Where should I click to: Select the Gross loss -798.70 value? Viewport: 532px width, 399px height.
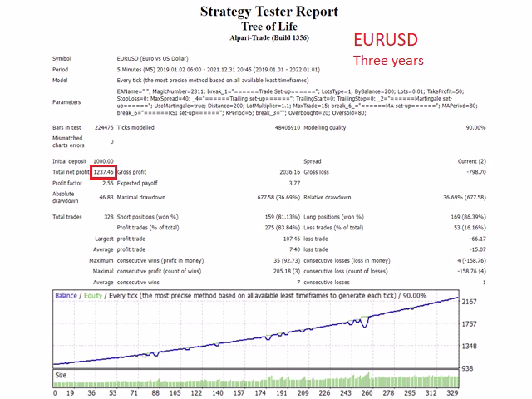476,172
